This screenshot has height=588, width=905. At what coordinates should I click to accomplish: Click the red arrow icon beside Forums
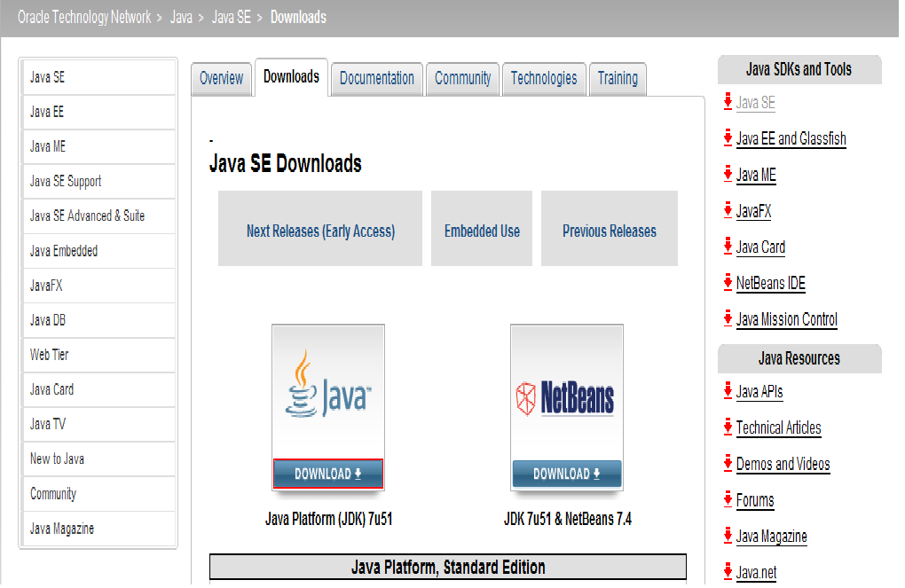coord(728,499)
